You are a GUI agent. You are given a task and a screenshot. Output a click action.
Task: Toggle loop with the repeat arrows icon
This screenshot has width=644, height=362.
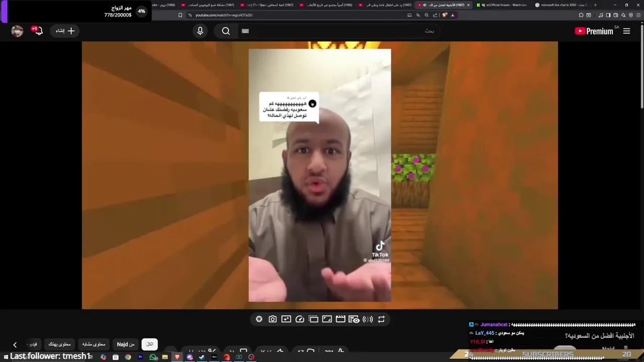(x=381, y=319)
